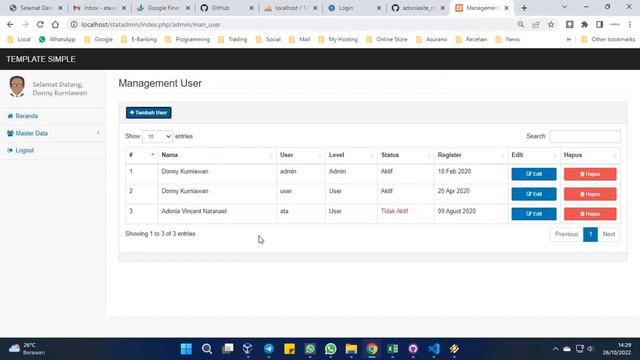Image resolution: width=640 pixels, height=360 pixels.
Task: Delete Adonia Vincent Natanael with Hapus
Action: click(x=590, y=214)
